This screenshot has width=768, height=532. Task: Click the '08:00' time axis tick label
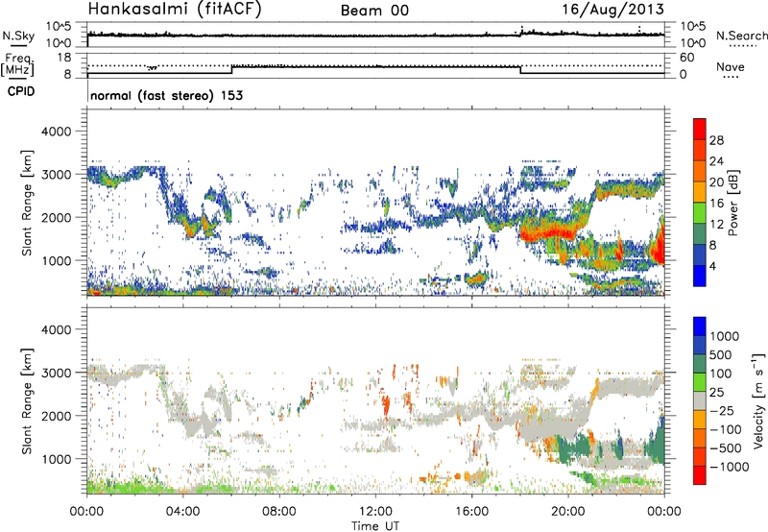pyautogui.click(x=279, y=512)
